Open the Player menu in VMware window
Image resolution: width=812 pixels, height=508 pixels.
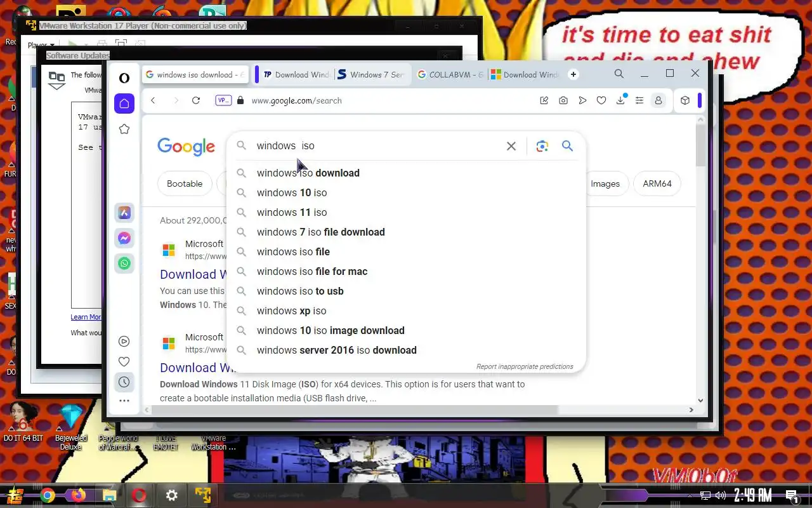[41, 46]
